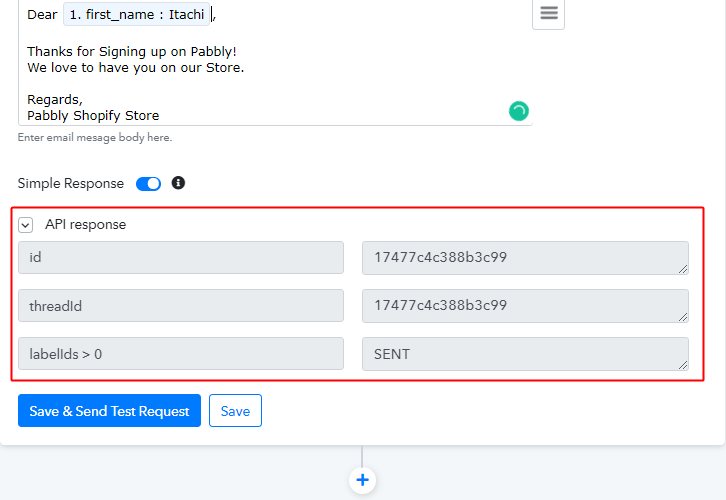Click the info icon next to Simple Response
Image resolution: width=726 pixels, height=500 pixels.
pos(178,183)
